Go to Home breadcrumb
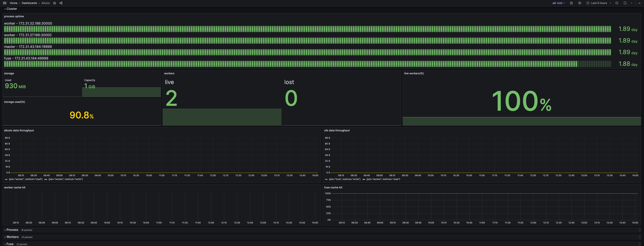 pos(13,3)
